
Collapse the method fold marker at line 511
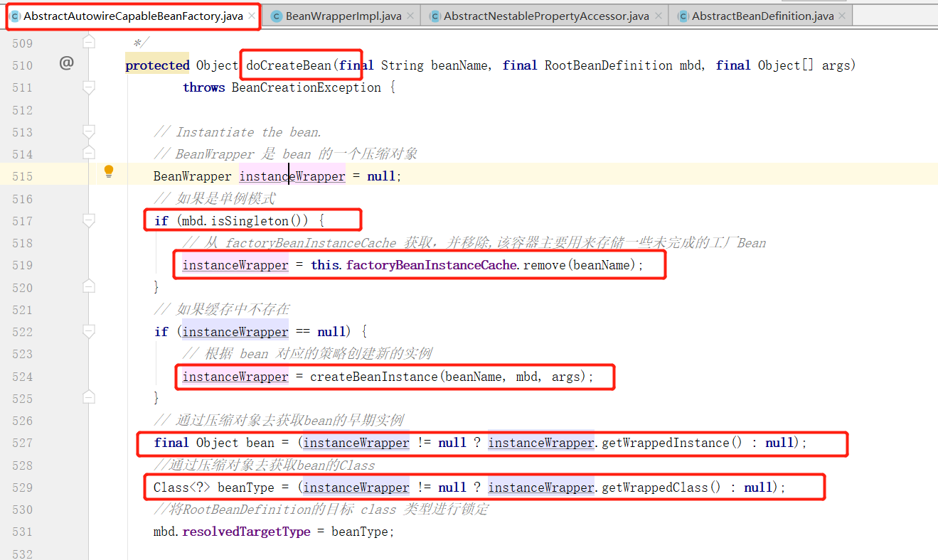tap(88, 87)
